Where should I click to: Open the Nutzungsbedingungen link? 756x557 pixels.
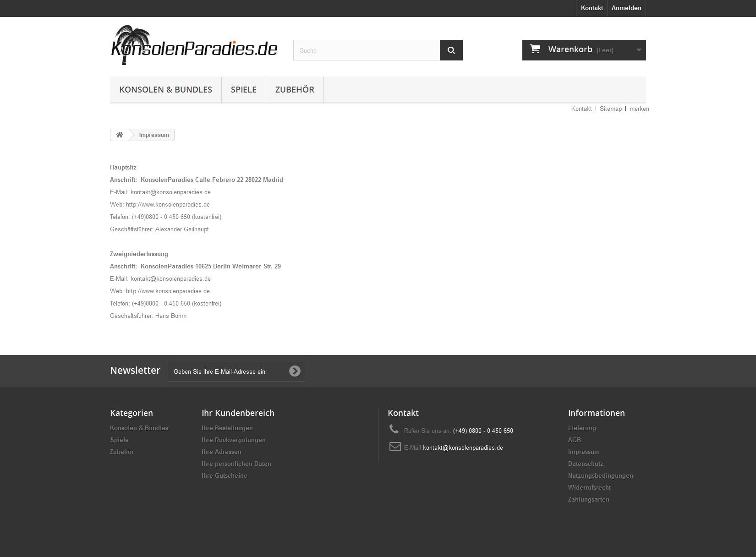(601, 475)
